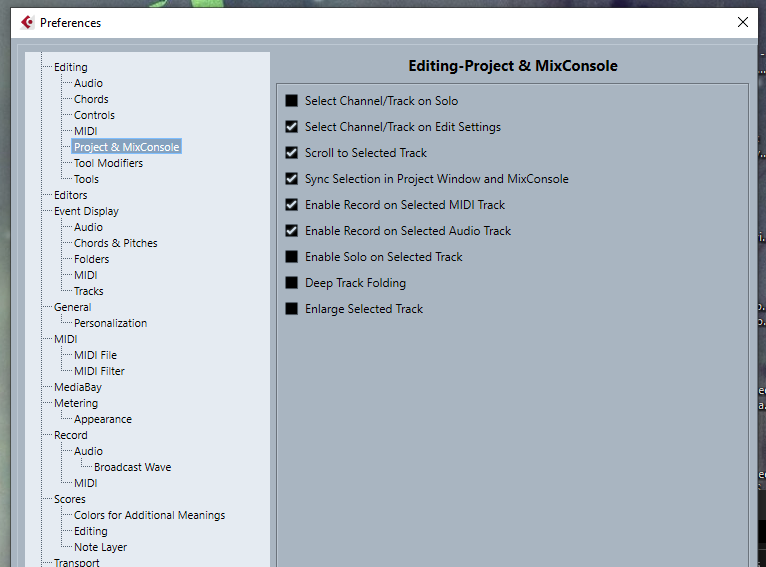Open Editing under Scores
Image resolution: width=766 pixels, height=567 pixels.
click(90, 531)
